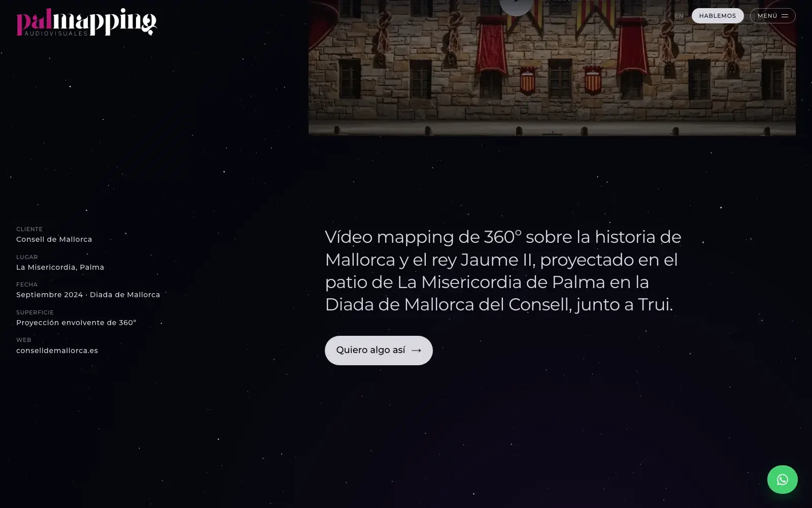Click the Quiero algo así button
812x508 pixels.
tap(379, 350)
